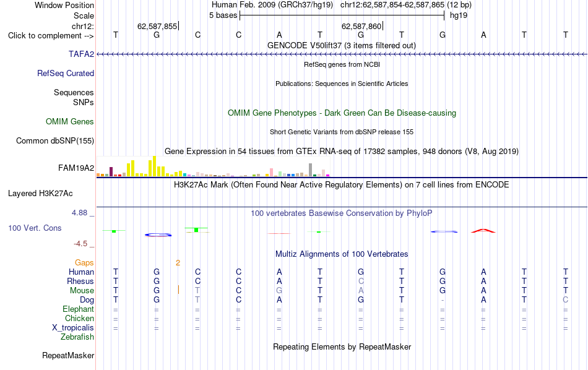588x370 pixels.
Task: Click the tall grey bar in GTEx chart
Action: 311,170
